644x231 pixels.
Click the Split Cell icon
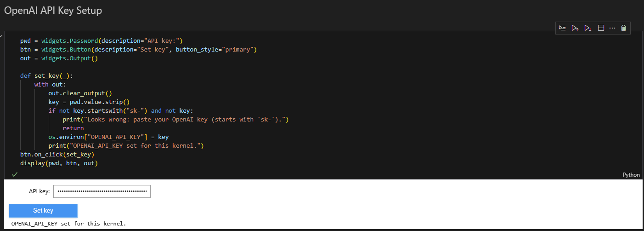[x=600, y=28]
